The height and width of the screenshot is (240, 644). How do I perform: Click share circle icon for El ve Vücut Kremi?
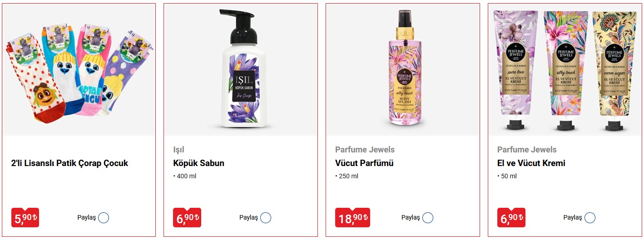pyautogui.click(x=590, y=218)
